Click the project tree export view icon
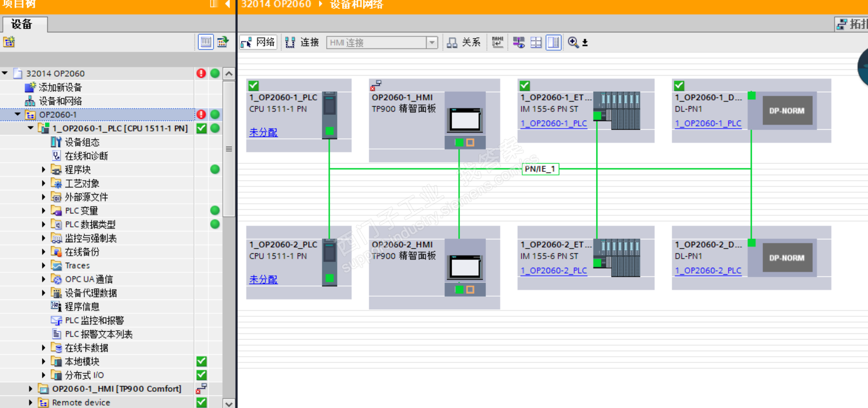868x408 pixels. (223, 42)
